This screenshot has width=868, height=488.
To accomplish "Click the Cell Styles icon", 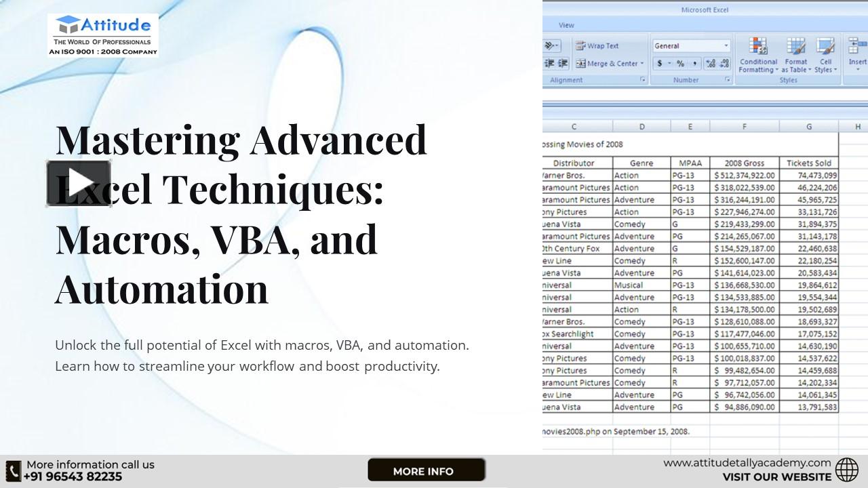I will click(825, 47).
